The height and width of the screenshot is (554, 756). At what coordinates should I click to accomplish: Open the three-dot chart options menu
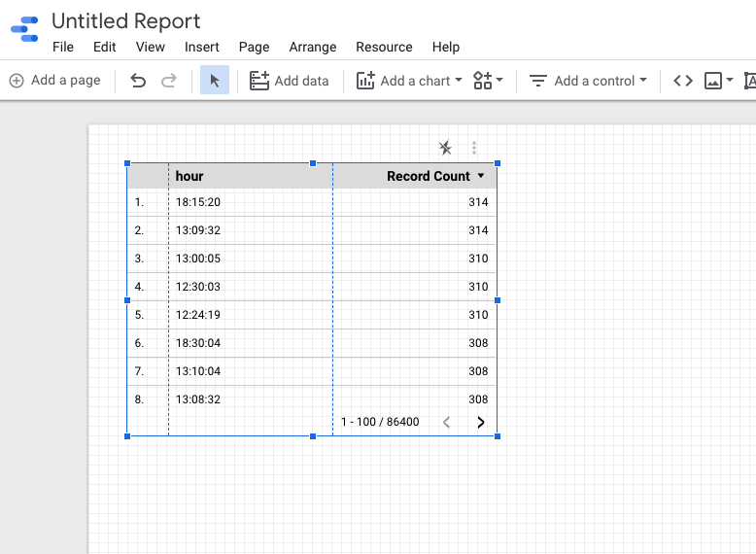[474, 148]
